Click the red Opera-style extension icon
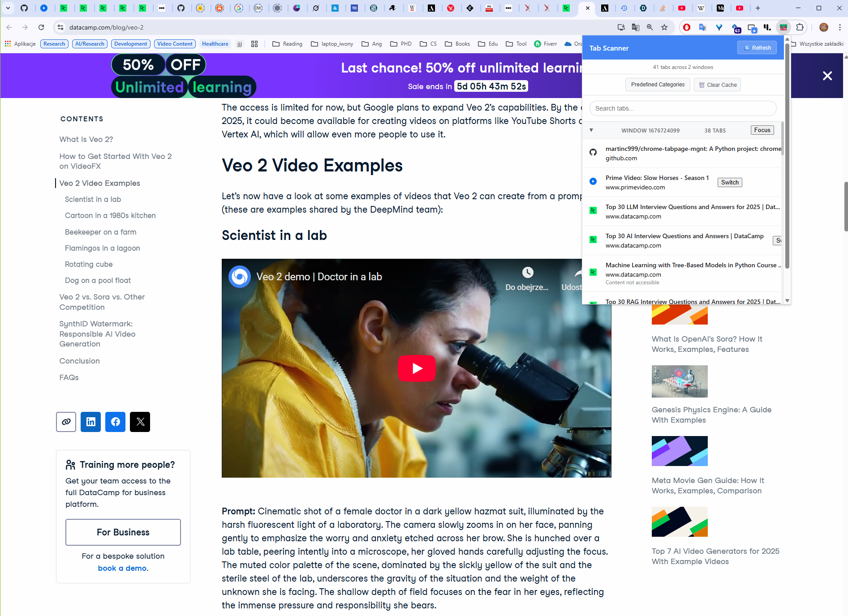Screen dimensions: 848x616 686,27
